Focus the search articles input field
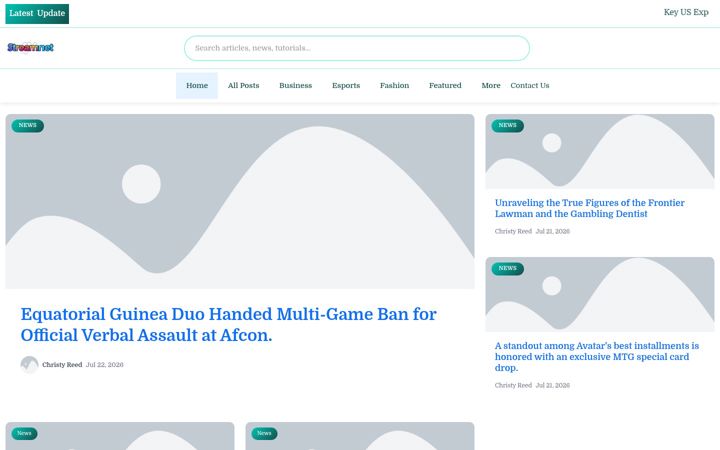 click(x=357, y=48)
